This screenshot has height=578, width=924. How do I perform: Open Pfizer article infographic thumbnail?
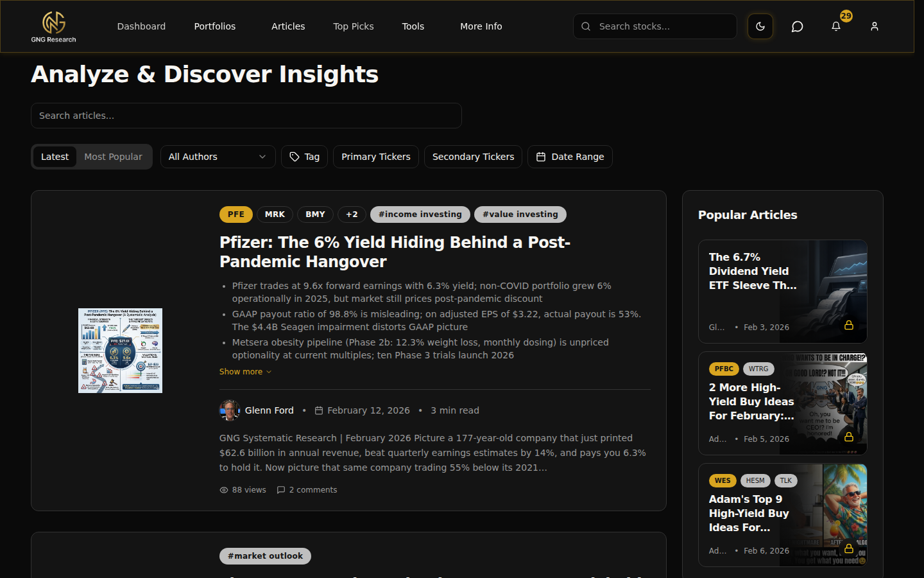tap(120, 351)
